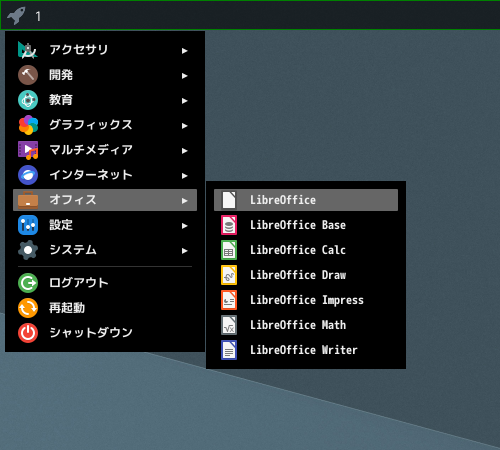Image resolution: width=500 pixels, height=450 pixels.
Task: Click the red シャットダウン power icon
Action: coord(28,333)
